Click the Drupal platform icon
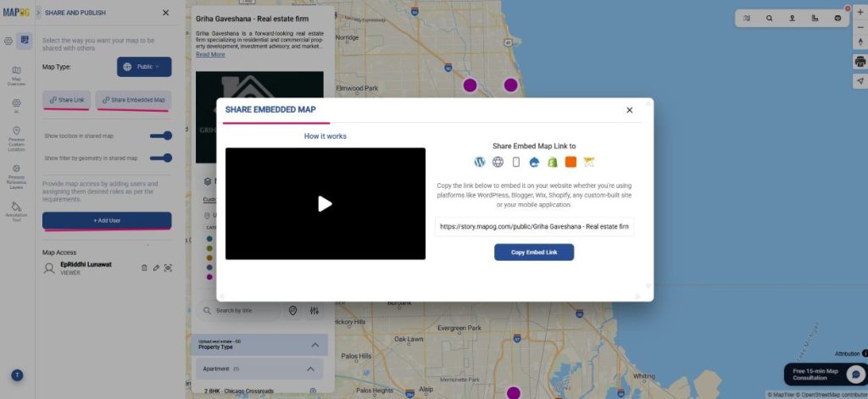The width and height of the screenshot is (868, 399). click(534, 162)
